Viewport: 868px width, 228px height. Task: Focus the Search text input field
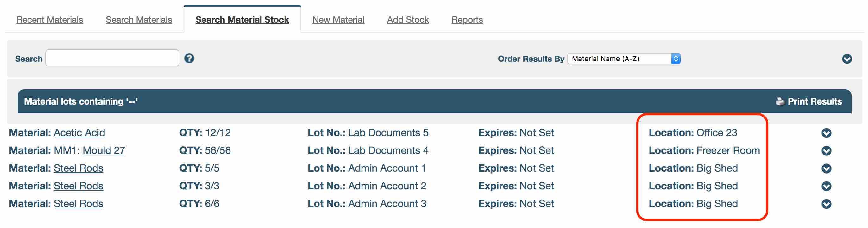click(x=112, y=58)
